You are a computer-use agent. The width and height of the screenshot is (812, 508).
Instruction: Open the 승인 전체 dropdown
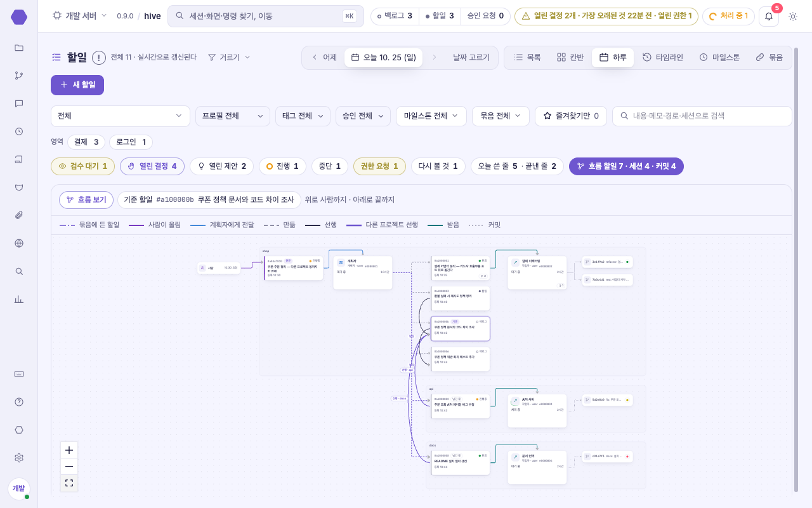click(363, 116)
